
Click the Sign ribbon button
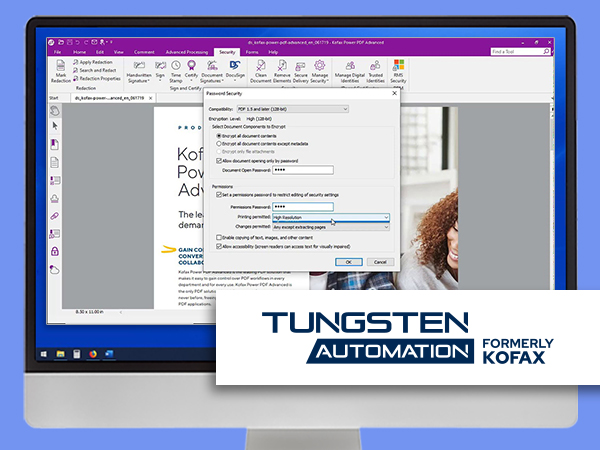coord(160,70)
